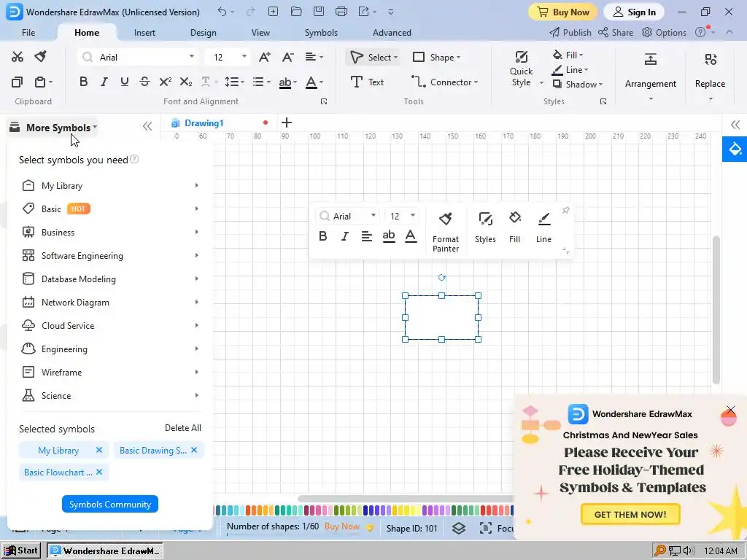The width and height of the screenshot is (747, 560).
Task: Click Publish in the top bar
Action: pos(570,32)
